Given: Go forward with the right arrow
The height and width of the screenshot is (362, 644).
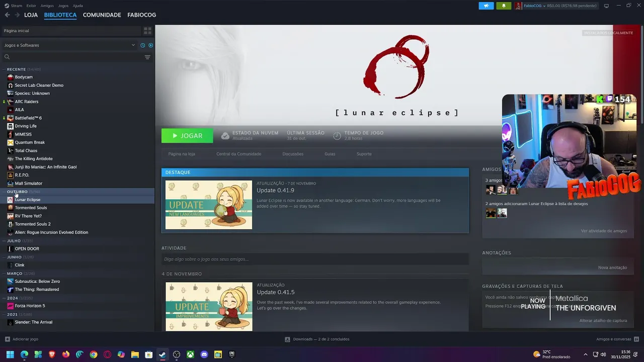Looking at the screenshot, I should coord(17,15).
